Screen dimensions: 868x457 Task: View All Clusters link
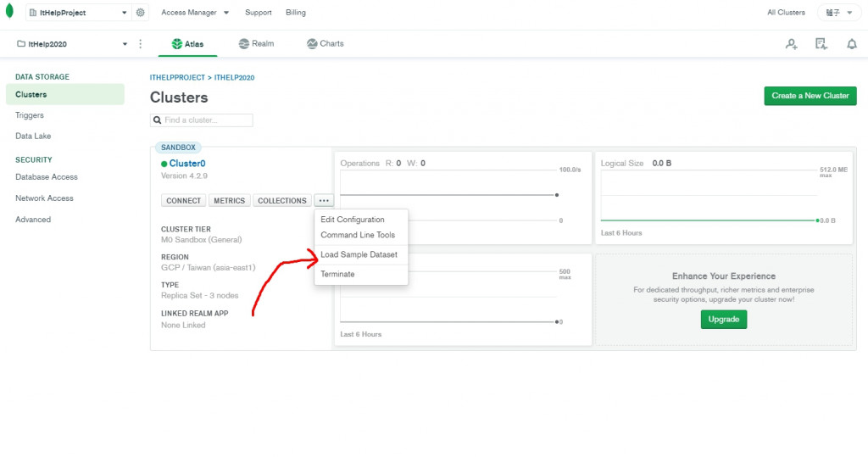pos(786,12)
